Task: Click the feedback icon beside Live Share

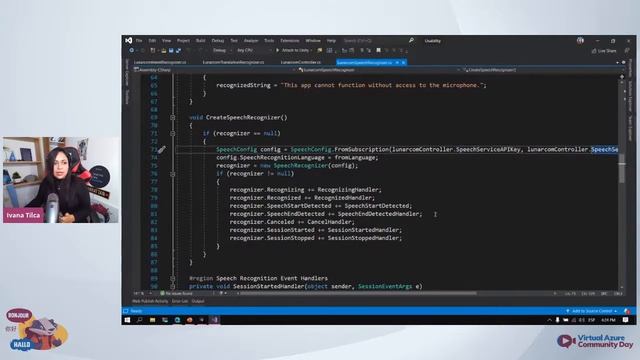Action: (x=627, y=51)
